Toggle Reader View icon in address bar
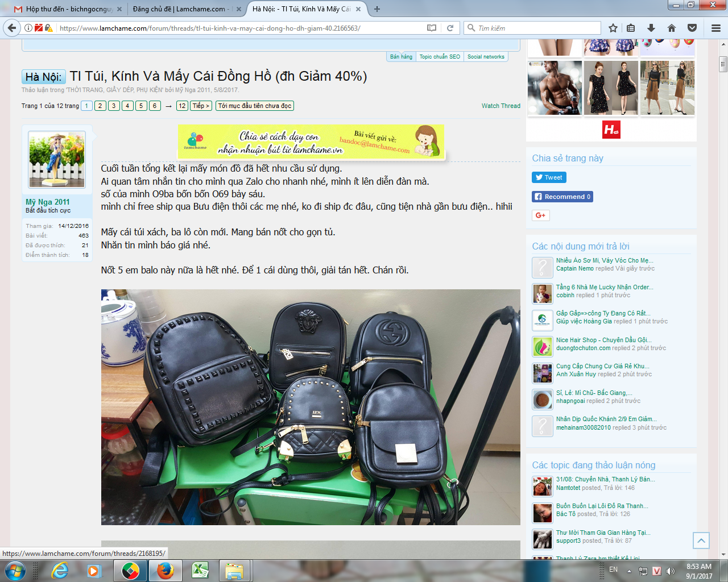Viewport: 728px width, 582px height. pos(432,28)
